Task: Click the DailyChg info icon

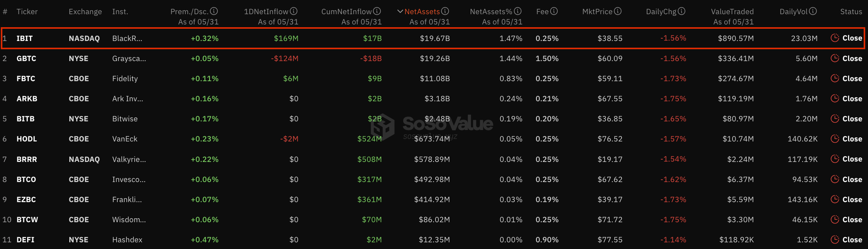Action: 682,11
